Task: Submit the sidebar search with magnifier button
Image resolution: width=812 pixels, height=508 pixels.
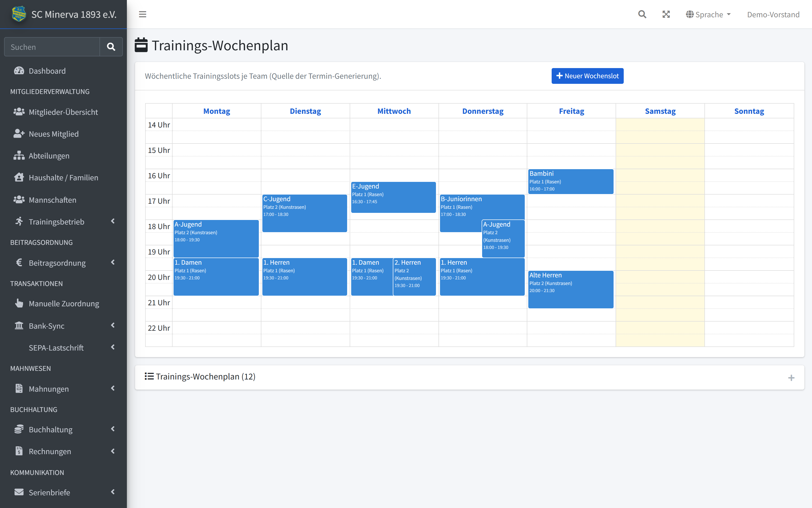Action: [x=111, y=47]
